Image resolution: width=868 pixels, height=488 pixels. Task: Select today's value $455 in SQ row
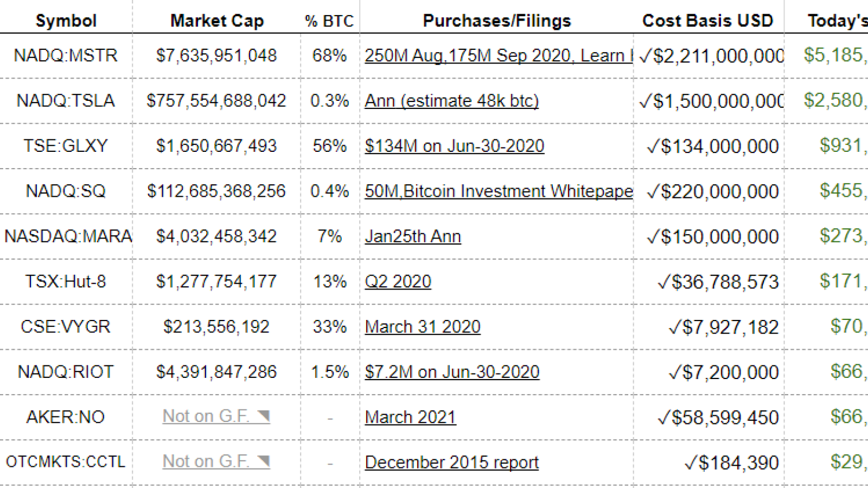pos(844,190)
